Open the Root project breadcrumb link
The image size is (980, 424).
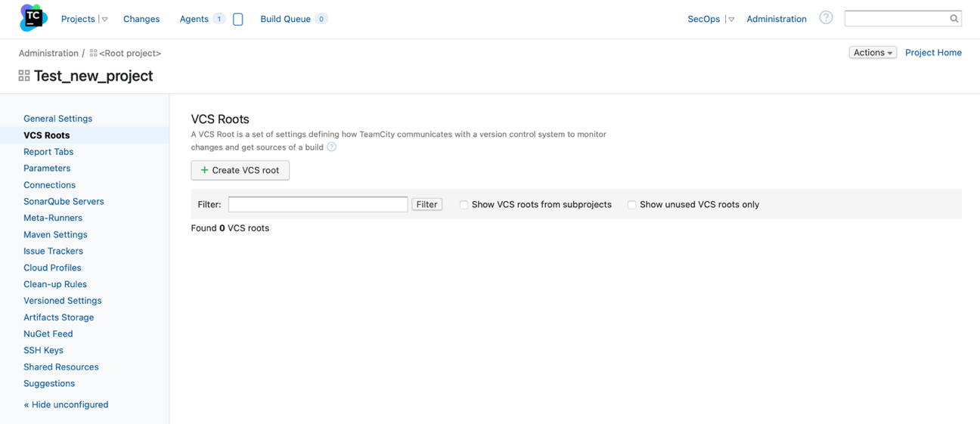[x=130, y=53]
